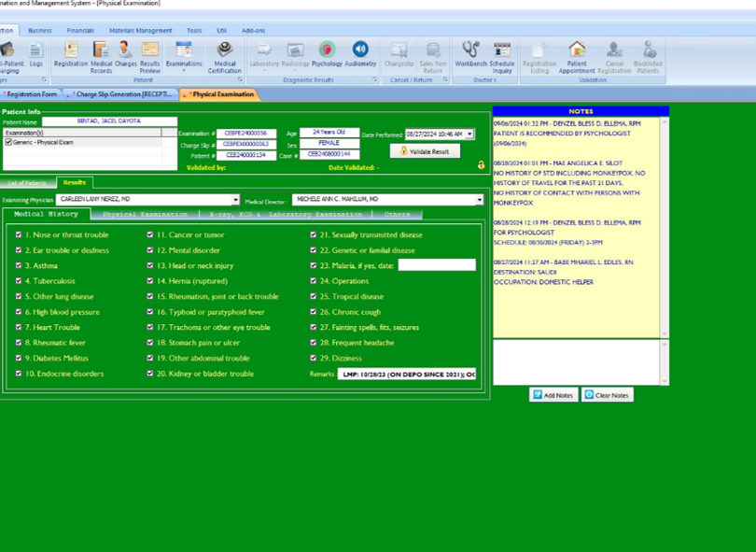The image size is (756, 552).
Task: Open Schedule Inquiry icon
Action: [x=502, y=57]
